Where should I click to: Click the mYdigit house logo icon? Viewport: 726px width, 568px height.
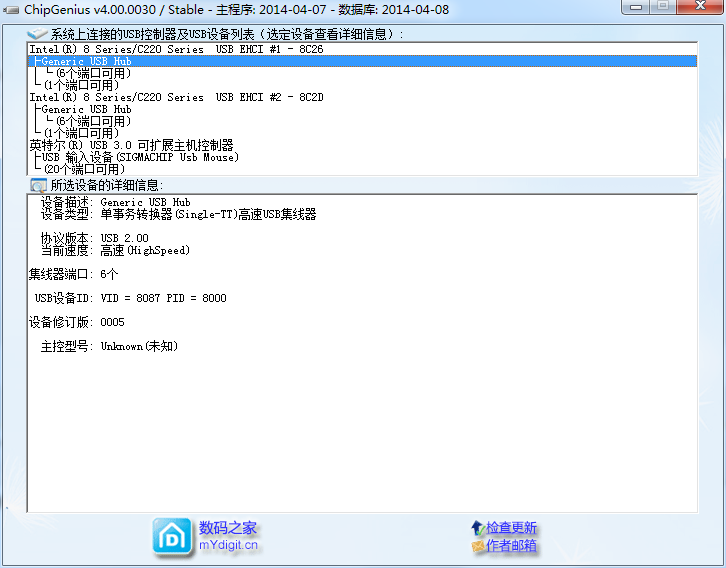pos(172,536)
